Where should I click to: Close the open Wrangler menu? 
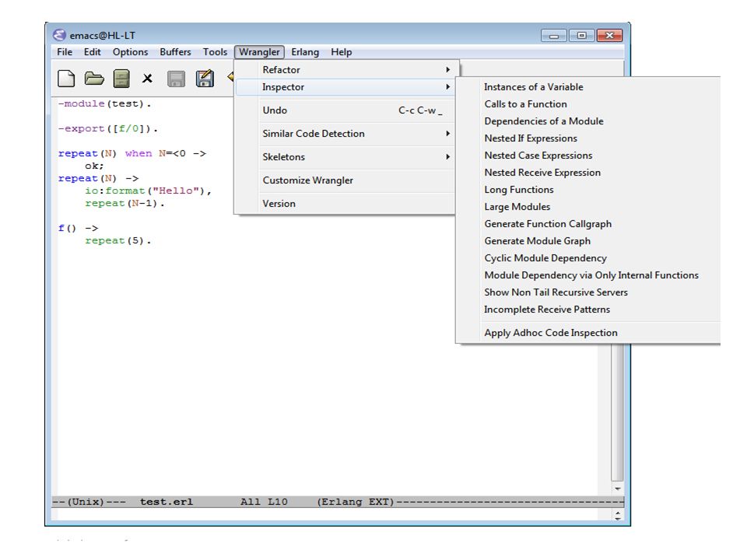tap(259, 52)
